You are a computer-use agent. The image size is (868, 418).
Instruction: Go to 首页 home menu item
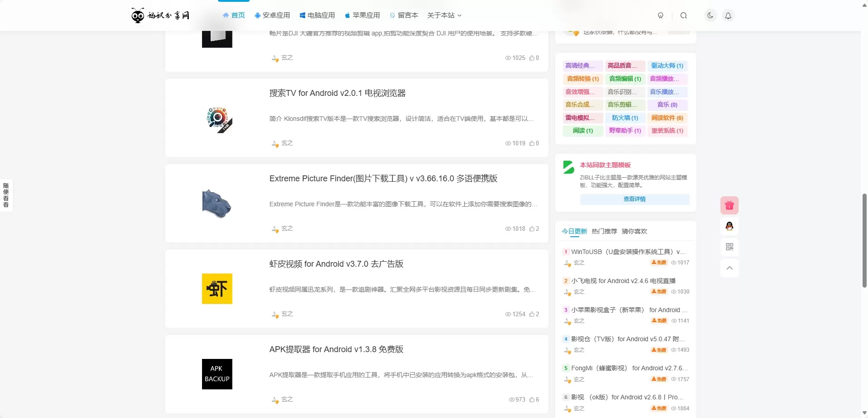(x=233, y=15)
